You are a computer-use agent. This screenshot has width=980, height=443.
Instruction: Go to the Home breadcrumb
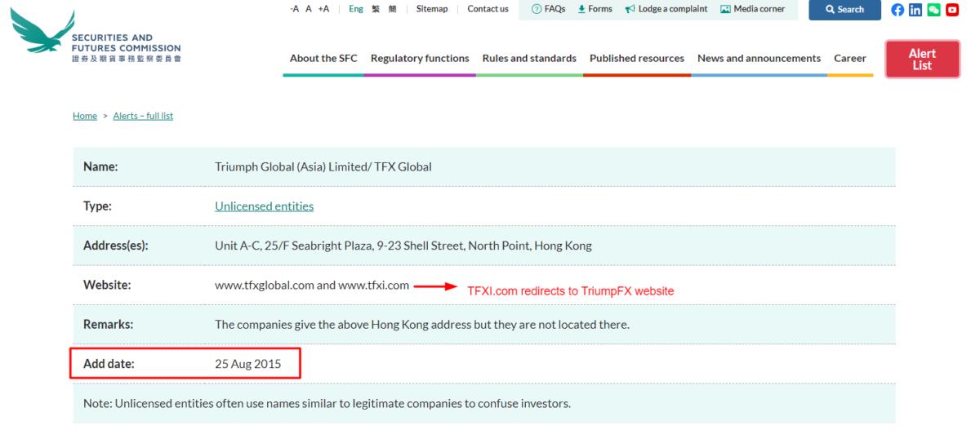pos(85,116)
